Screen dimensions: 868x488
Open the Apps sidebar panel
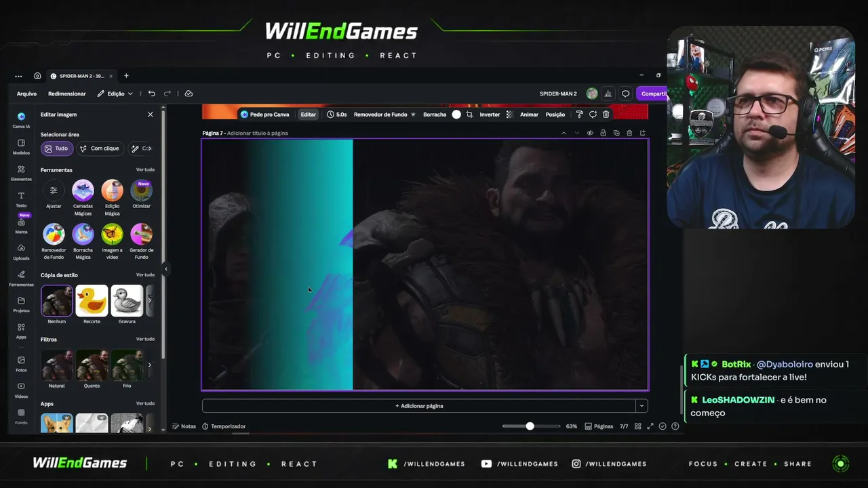21,331
